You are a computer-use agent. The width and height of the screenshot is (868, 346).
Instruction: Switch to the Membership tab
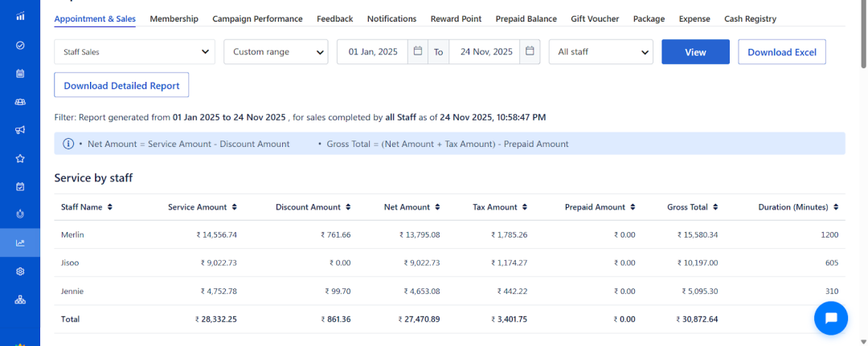point(174,18)
